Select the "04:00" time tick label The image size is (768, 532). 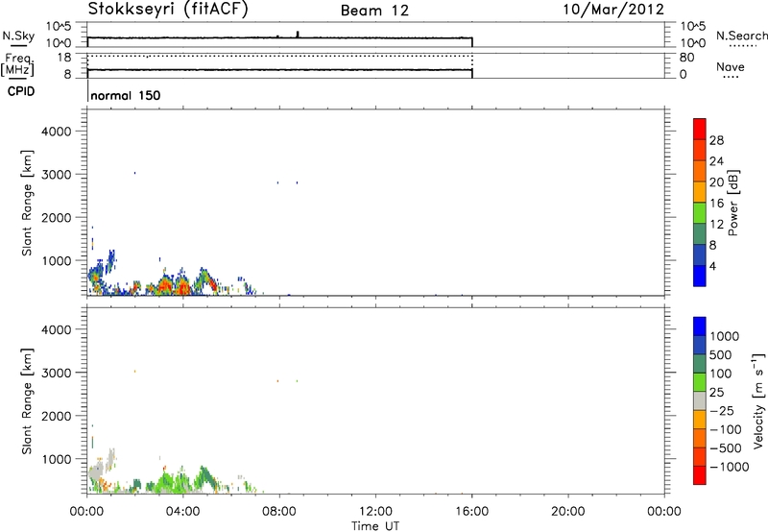pyautogui.click(x=183, y=512)
